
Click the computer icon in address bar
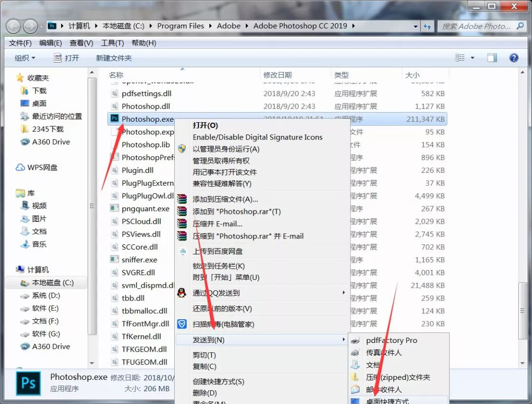[52, 26]
